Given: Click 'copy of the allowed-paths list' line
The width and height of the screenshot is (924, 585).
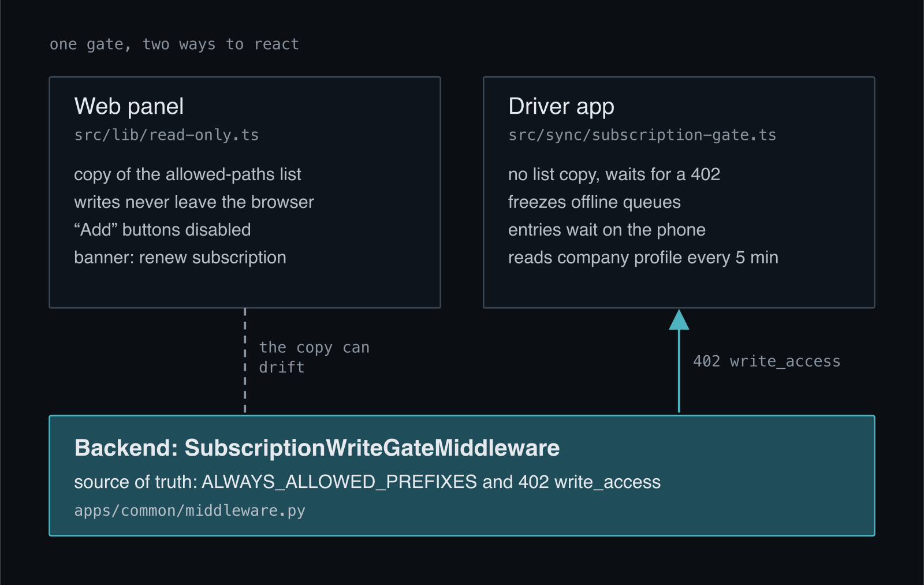Looking at the screenshot, I should click(x=188, y=174).
